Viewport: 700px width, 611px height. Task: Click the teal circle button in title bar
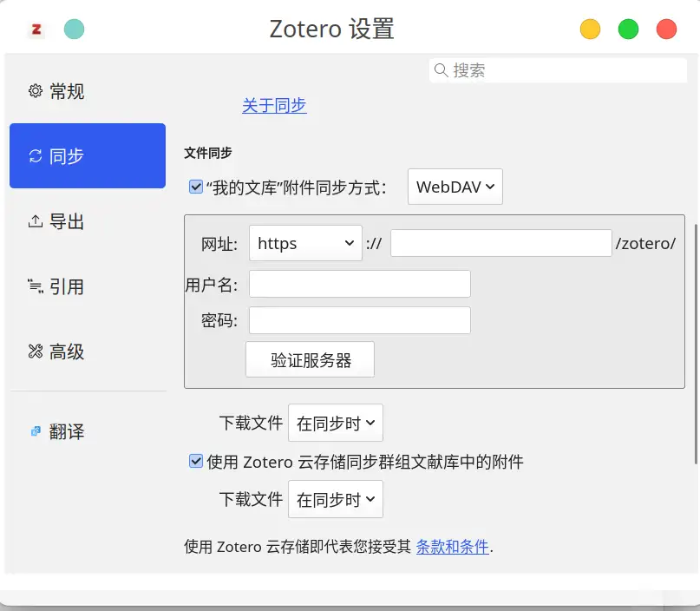click(x=75, y=30)
